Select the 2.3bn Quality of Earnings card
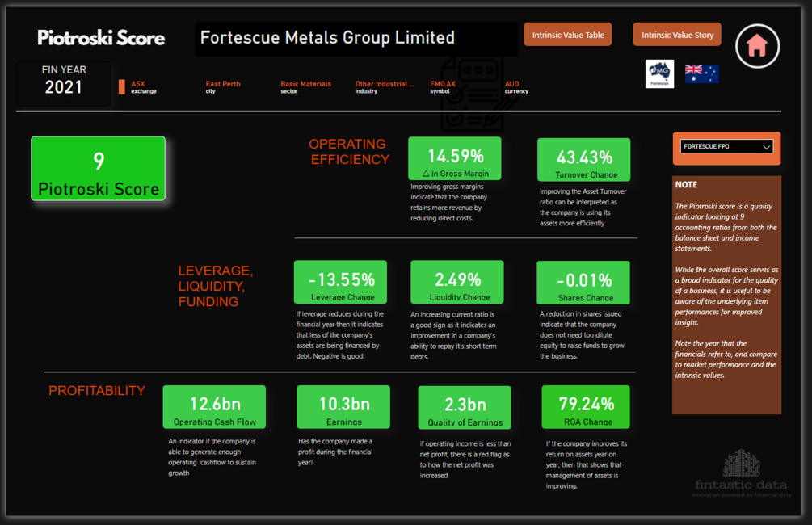 tap(465, 407)
